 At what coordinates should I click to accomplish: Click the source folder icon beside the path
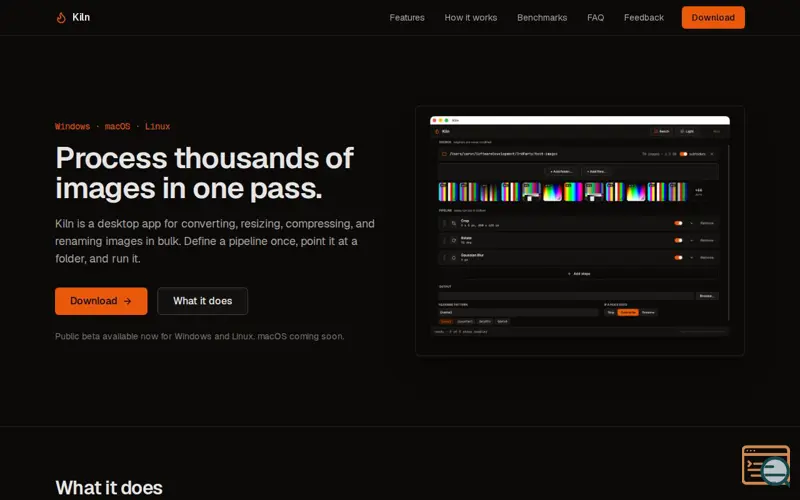(x=444, y=154)
